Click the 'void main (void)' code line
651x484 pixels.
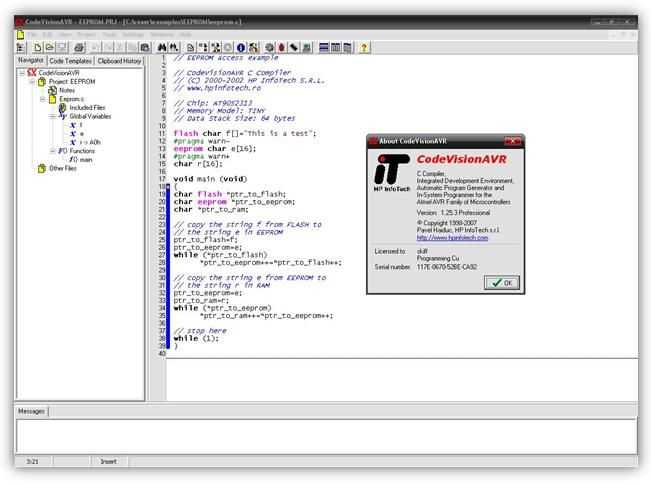click(210, 179)
